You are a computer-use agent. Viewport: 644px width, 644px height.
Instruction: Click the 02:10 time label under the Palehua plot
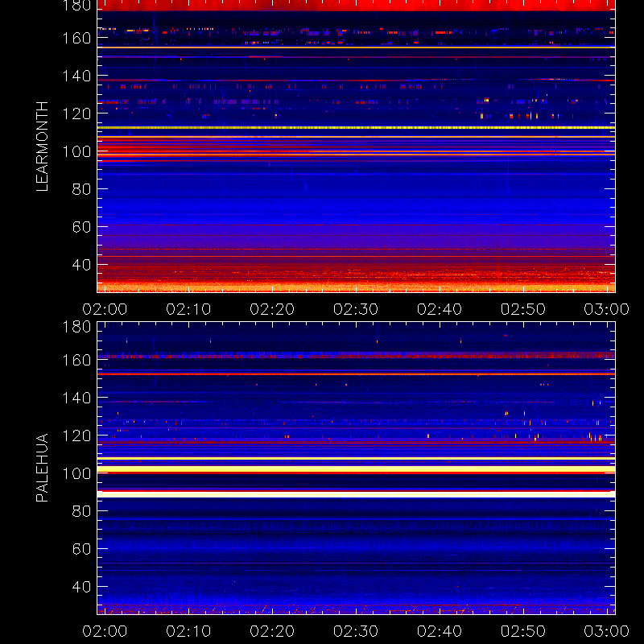[x=188, y=631]
